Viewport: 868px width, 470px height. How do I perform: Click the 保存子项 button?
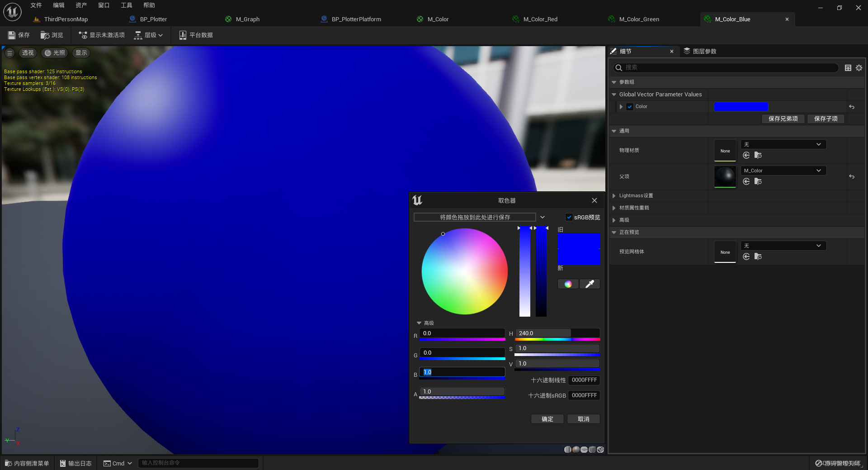click(826, 119)
